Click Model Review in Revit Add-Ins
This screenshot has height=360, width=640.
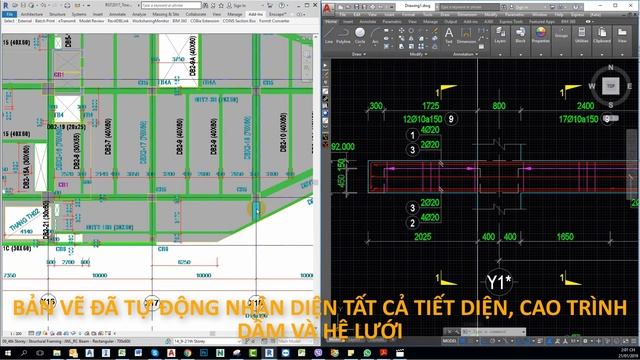click(92, 21)
